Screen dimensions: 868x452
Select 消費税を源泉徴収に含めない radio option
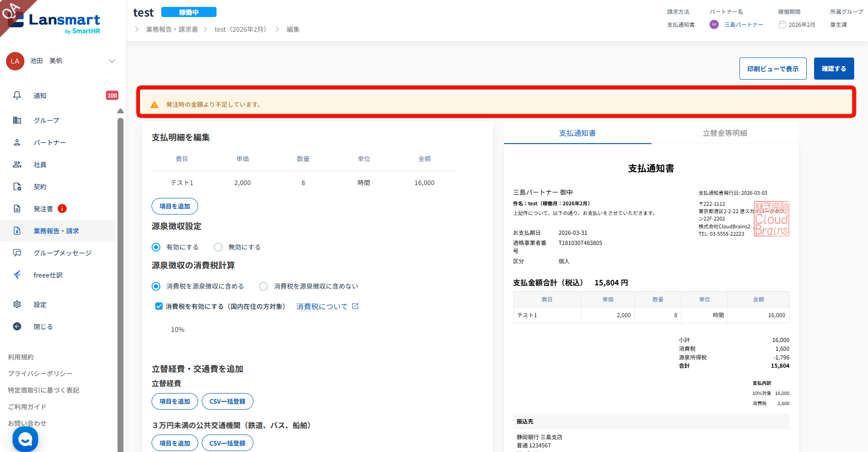[x=263, y=286]
